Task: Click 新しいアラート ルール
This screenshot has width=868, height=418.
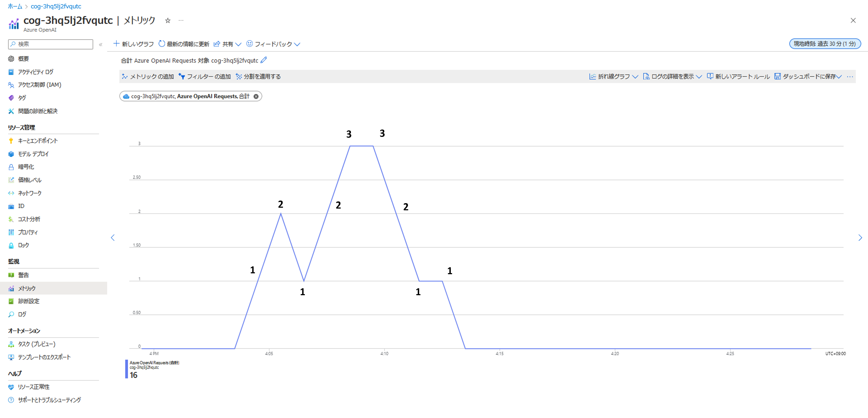Action: (x=738, y=77)
